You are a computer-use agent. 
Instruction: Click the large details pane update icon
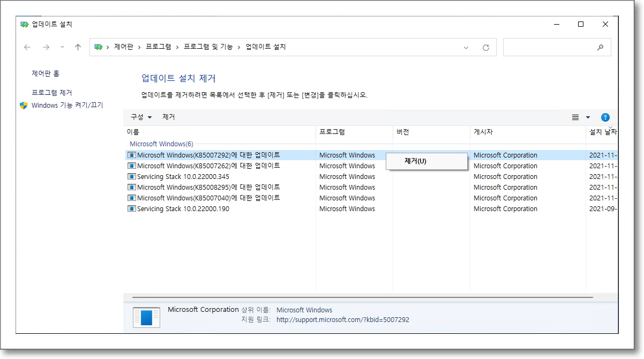tap(146, 318)
